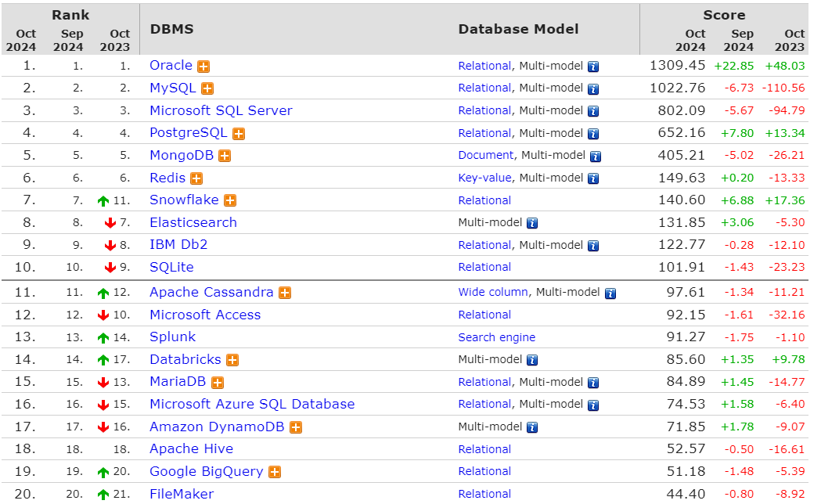Viewport: 821px width, 504px height.
Task: Click the plus icon beside MySQL
Action: (x=207, y=88)
